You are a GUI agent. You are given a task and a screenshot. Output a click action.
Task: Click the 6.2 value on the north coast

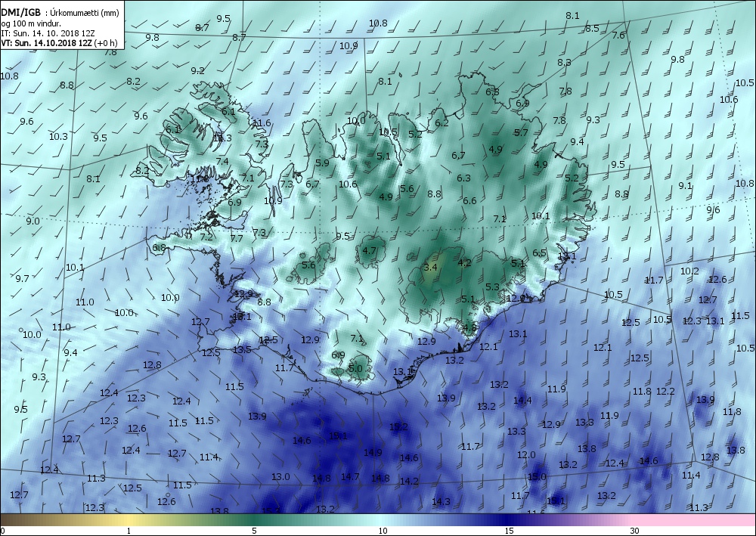pyautogui.click(x=442, y=123)
